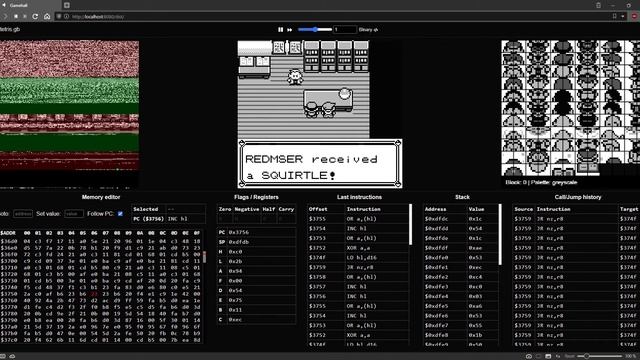Click the $ADDR header in memory editor
Image resolution: width=640 pixels, height=360 pixels.
tap(8, 233)
